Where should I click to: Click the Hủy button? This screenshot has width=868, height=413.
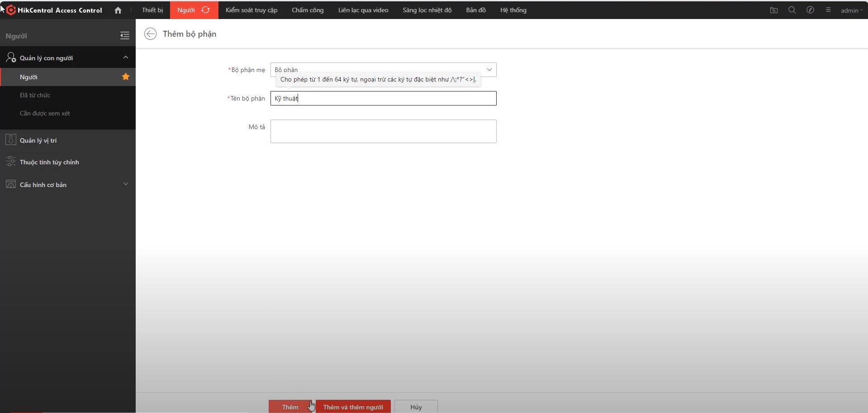tap(416, 407)
